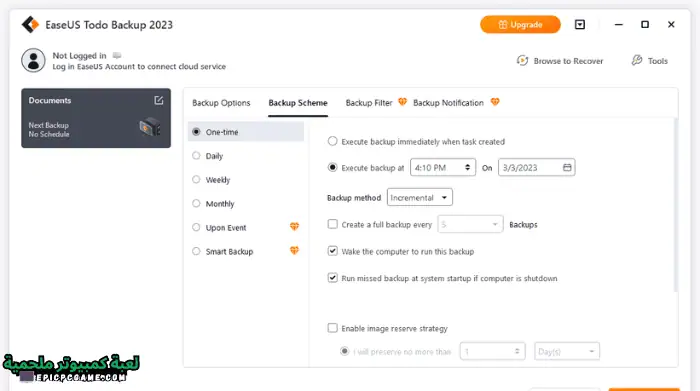Select I will preserve no more than radio
Image resolution: width=700 pixels, height=391 pixels.
(x=344, y=351)
